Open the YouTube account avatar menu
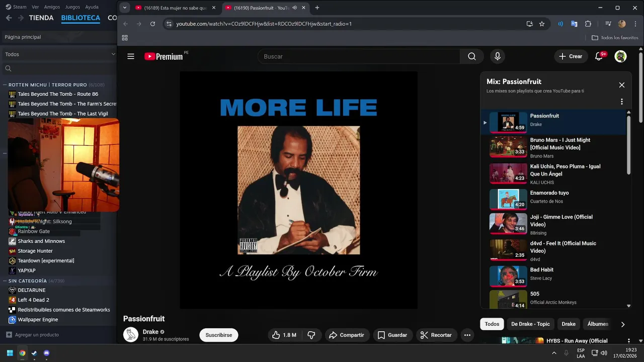 [x=620, y=56]
